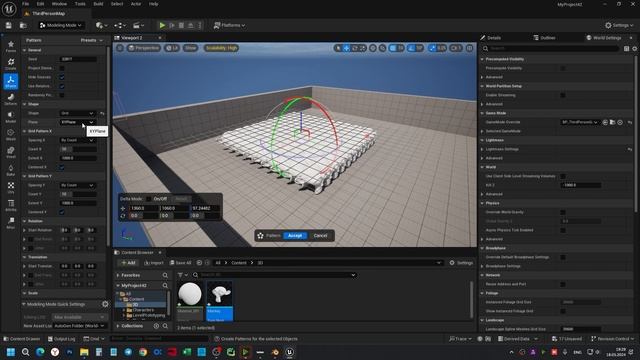Open Modeling Mode Quick Settings gear
Viewport: 640px width, 360px height.
point(105,304)
